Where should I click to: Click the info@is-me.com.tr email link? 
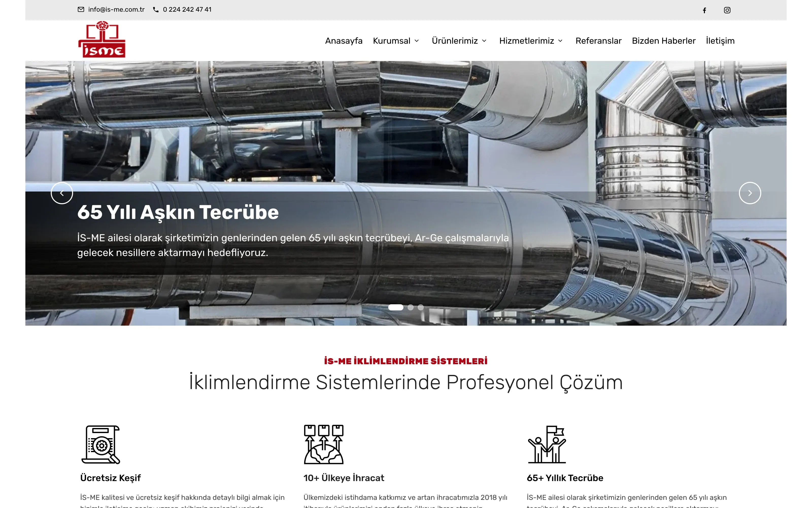pyautogui.click(x=116, y=9)
